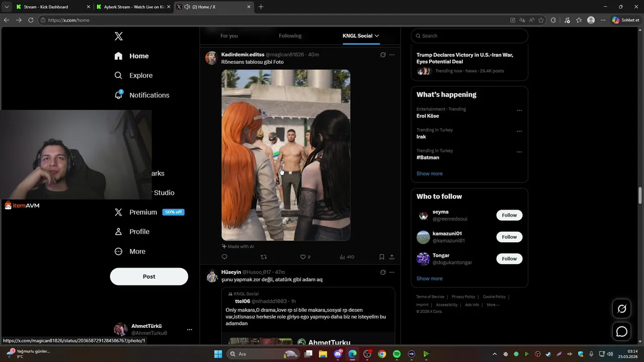The width and height of the screenshot is (644, 362).
Task: Open the Rönesans tablosu post image
Action: click(286, 155)
